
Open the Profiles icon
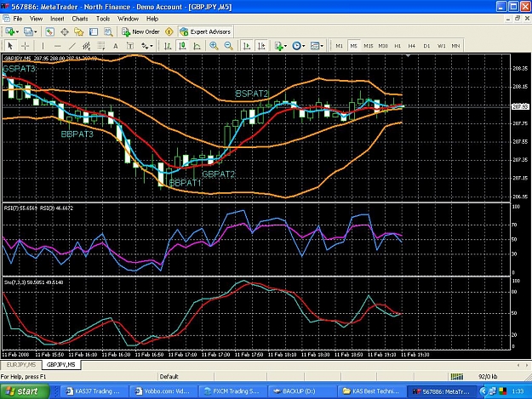[28, 31]
